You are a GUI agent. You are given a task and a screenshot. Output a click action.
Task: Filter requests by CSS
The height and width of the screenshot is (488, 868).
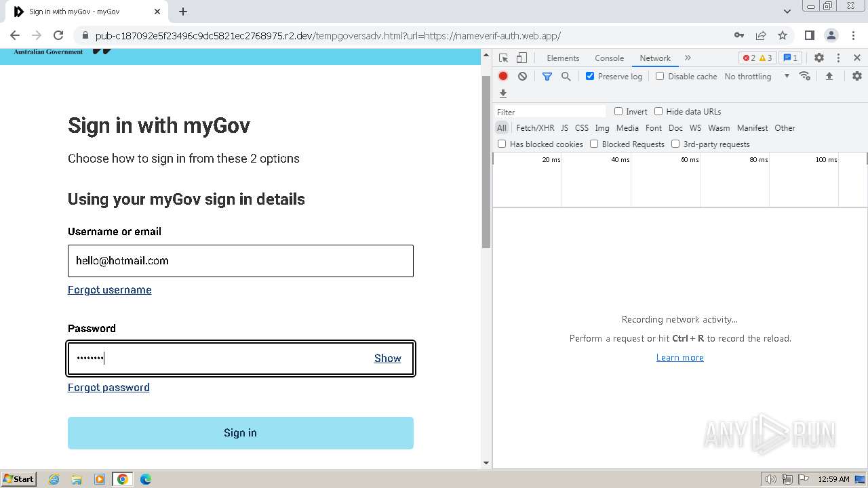(582, 128)
